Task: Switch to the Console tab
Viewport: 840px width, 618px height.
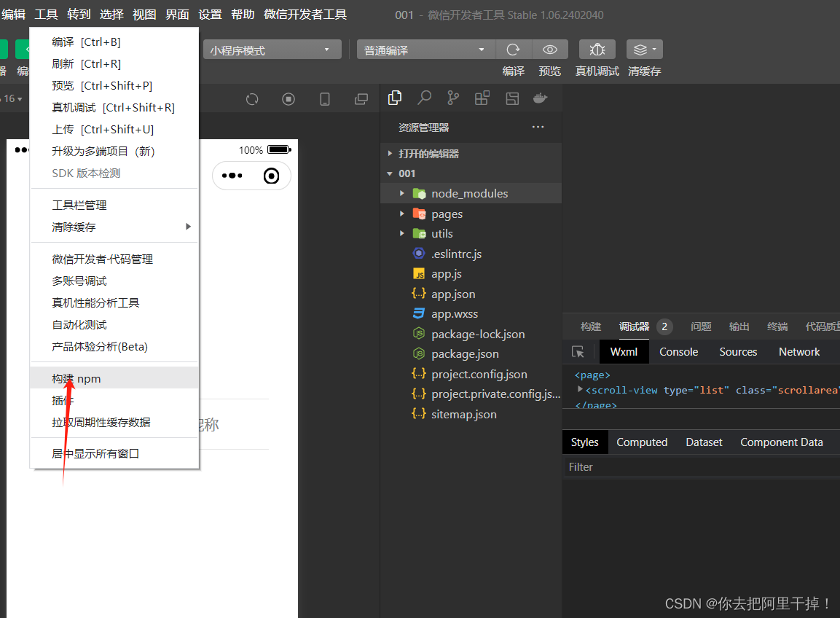Action: point(679,352)
